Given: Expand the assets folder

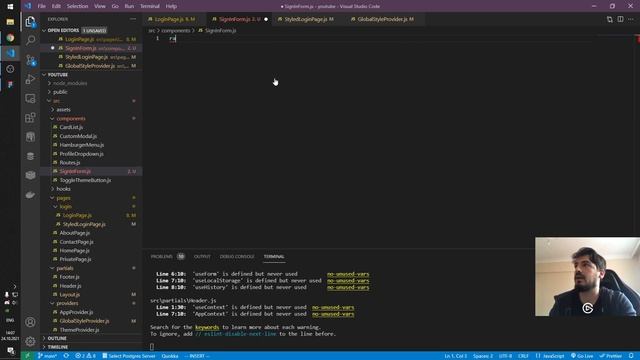Looking at the screenshot, I should [x=63, y=110].
